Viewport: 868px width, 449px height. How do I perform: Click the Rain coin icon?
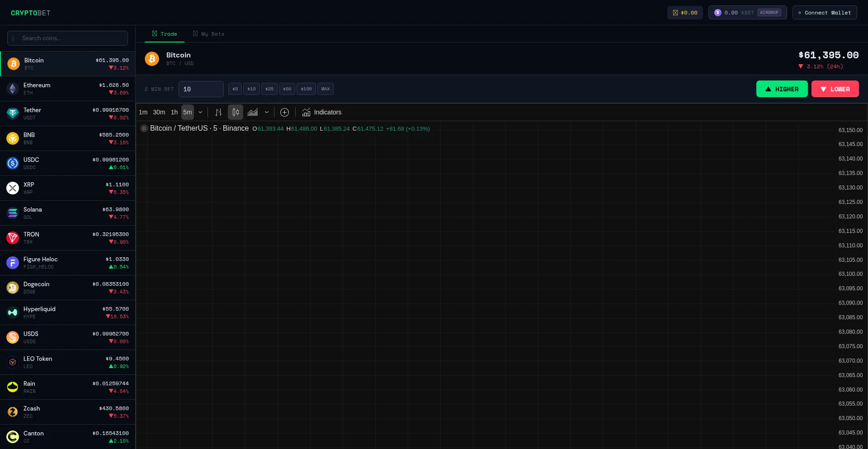click(x=13, y=387)
